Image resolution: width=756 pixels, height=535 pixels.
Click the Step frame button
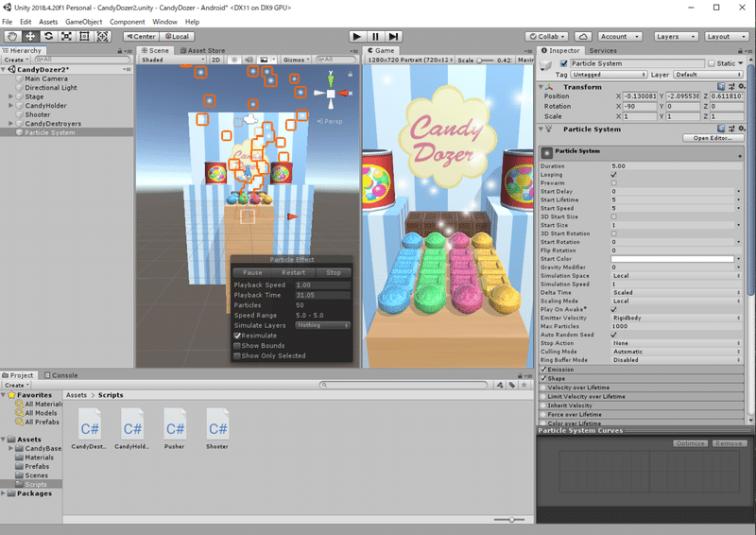click(x=393, y=36)
